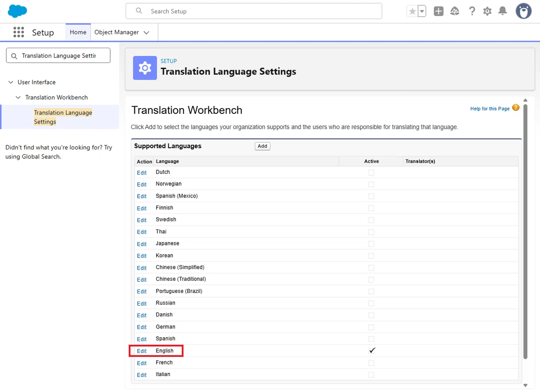The width and height of the screenshot is (540, 392).
Task: Click the Translator(s) column header
Action: coord(420,161)
